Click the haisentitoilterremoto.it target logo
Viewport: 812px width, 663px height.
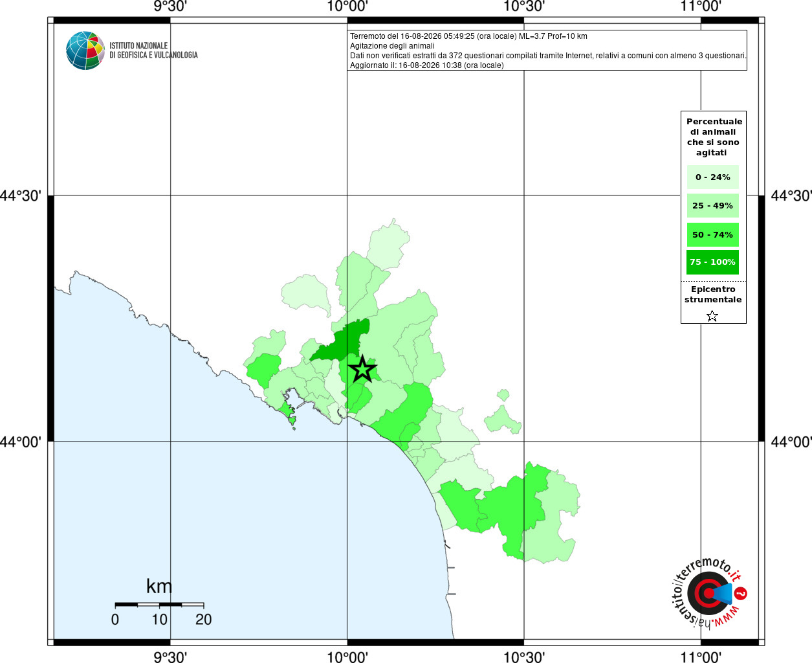[x=709, y=592]
